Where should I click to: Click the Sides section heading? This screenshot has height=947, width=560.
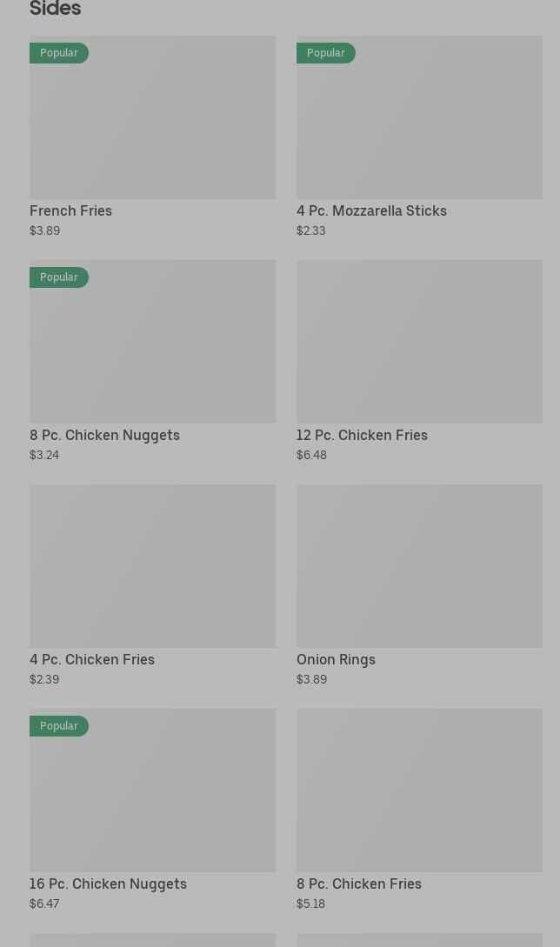[55, 10]
